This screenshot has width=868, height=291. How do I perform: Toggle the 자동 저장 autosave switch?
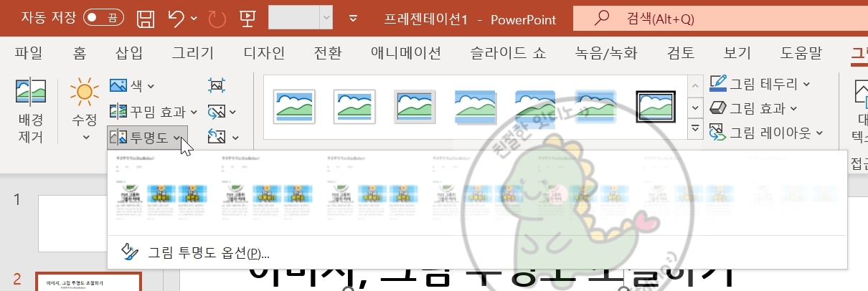click(105, 18)
